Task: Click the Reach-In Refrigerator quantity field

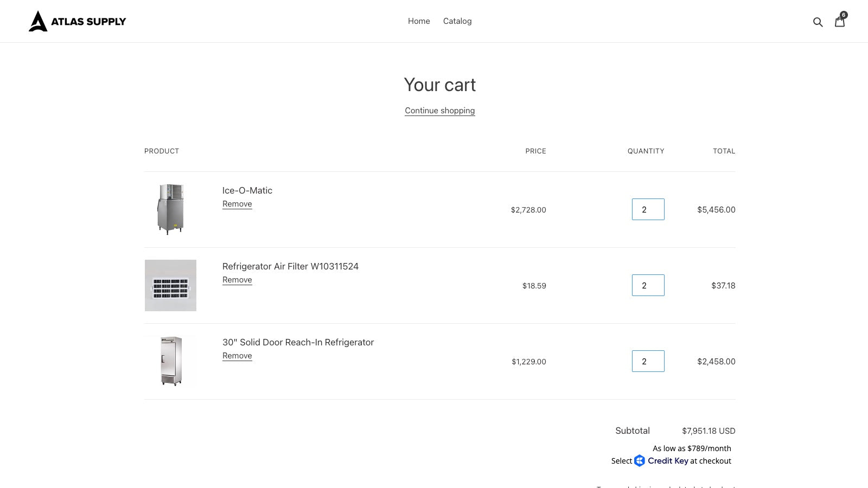Action: 648,361
